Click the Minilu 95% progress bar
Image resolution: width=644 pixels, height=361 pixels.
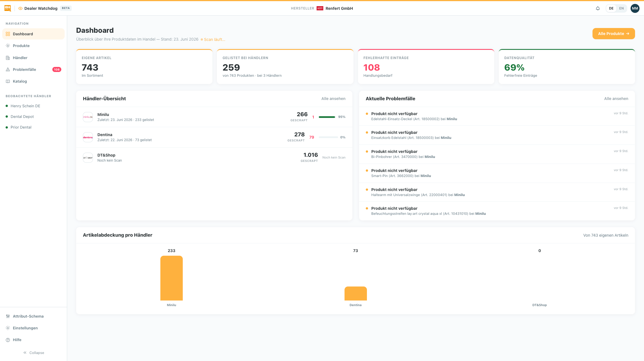pyautogui.click(x=327, y=117)
